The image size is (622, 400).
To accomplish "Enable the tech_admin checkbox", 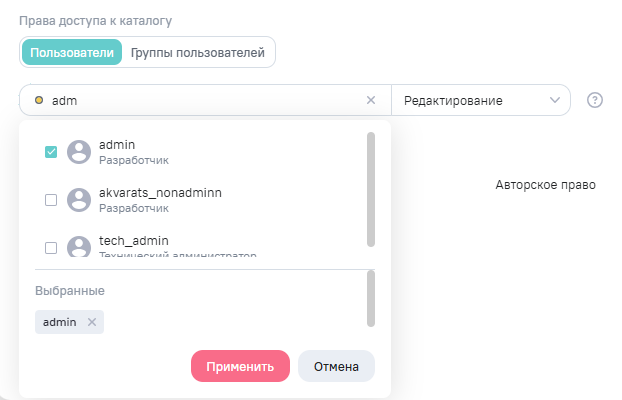I will [51, 247].
